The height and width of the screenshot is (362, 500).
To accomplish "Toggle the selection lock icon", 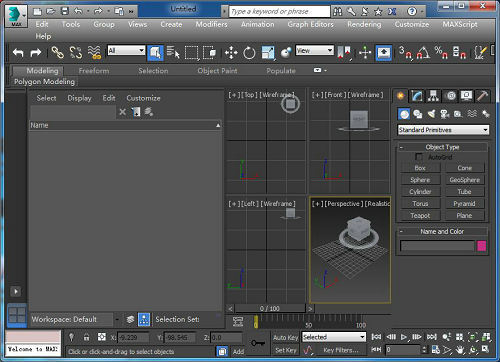I will (x=86, y=337).
